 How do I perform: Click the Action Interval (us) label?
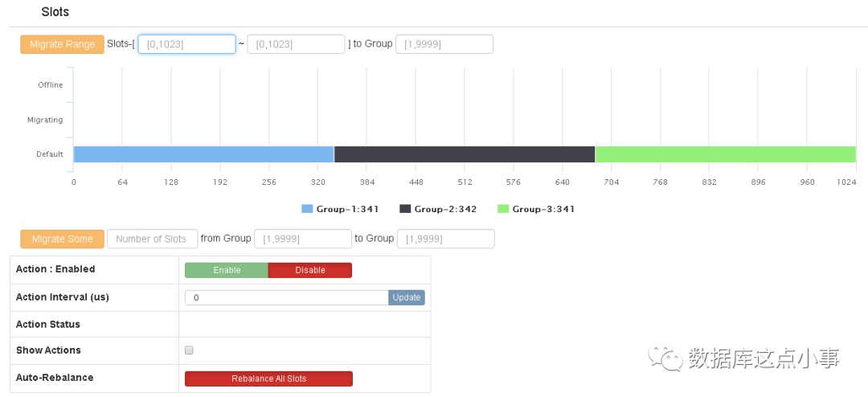pos(63,297)
